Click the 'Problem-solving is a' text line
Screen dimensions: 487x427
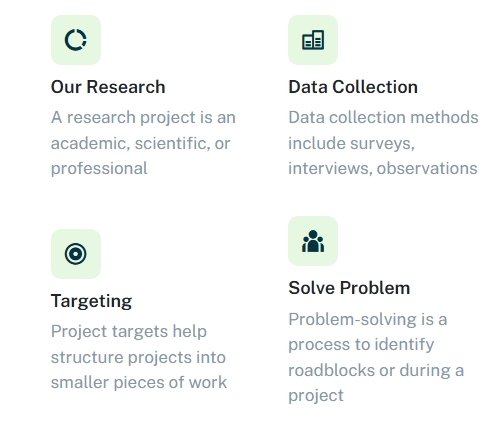pyautogui.click(x=368, y=319)
